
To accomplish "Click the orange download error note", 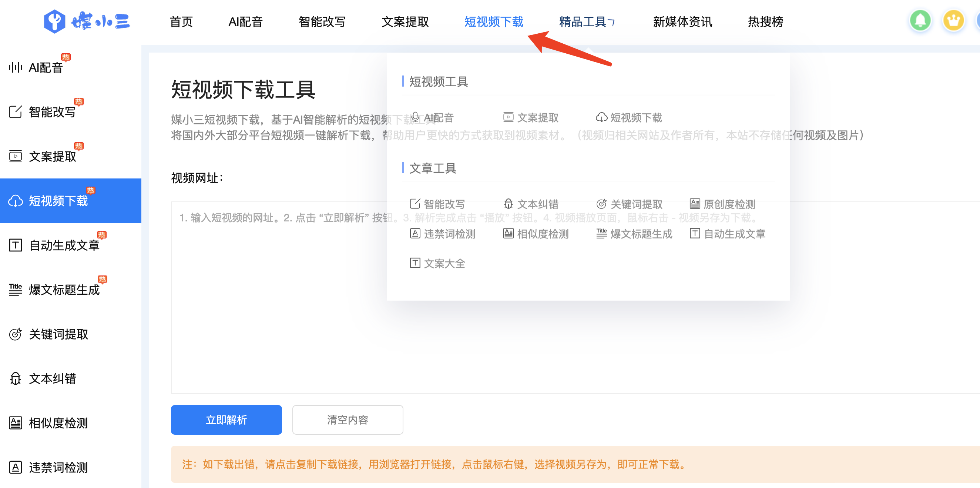I will point(575,464).
